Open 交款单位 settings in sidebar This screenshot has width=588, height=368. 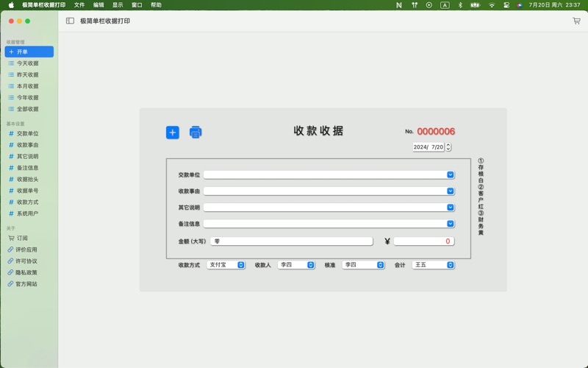tap(28, 134)
